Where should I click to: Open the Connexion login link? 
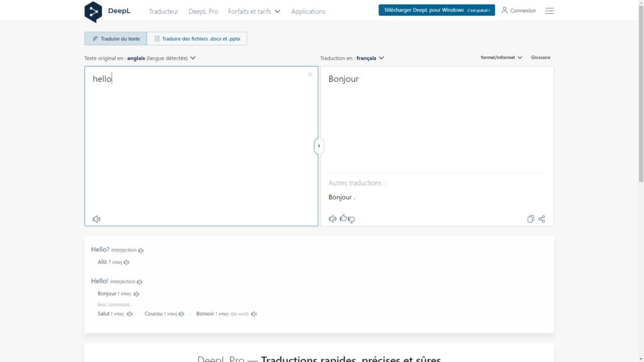click(519, 11)
